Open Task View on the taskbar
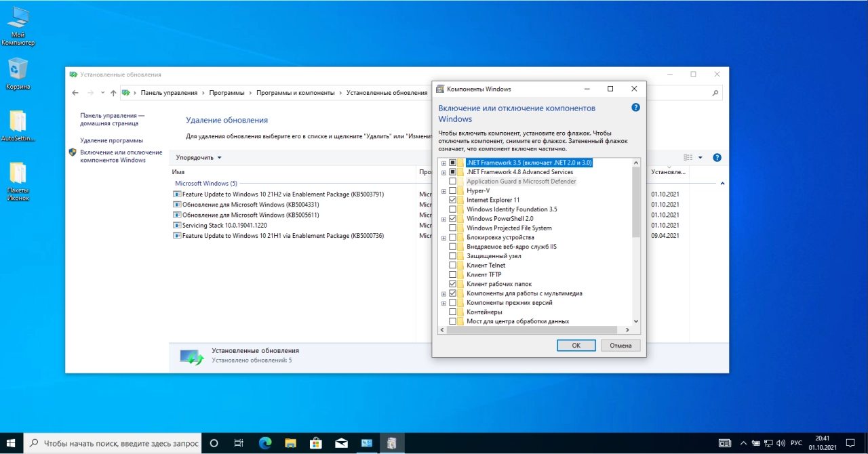The image size is (868, 454). tap(239, 443)
